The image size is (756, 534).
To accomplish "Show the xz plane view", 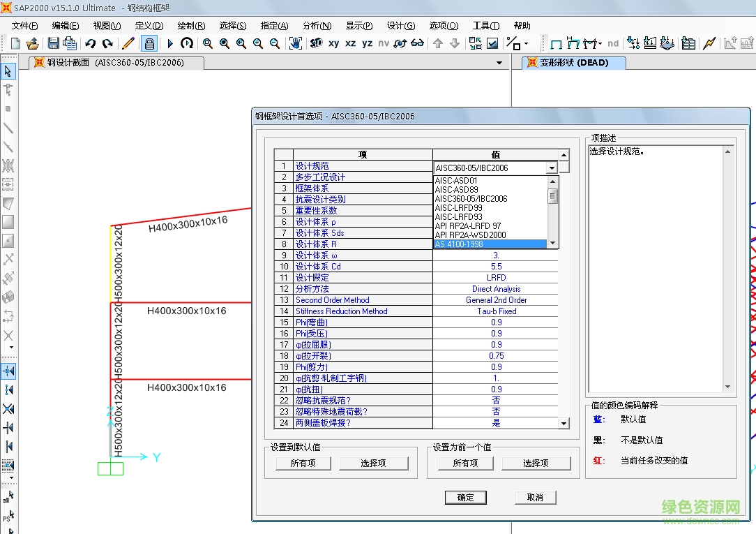I will (x=349, y=43).
